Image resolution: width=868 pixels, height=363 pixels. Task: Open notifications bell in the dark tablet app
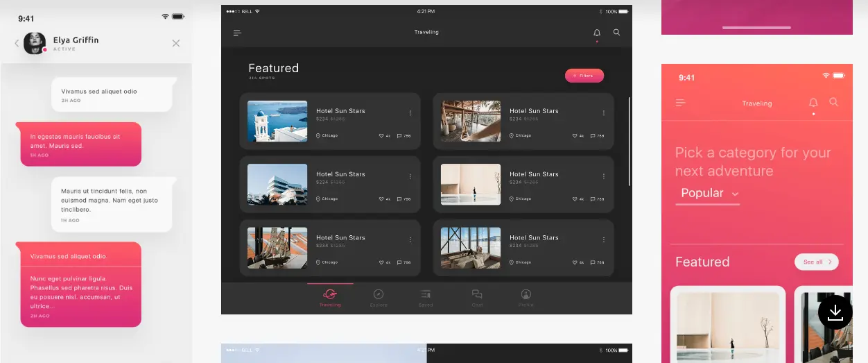click(x=597, y=33)
